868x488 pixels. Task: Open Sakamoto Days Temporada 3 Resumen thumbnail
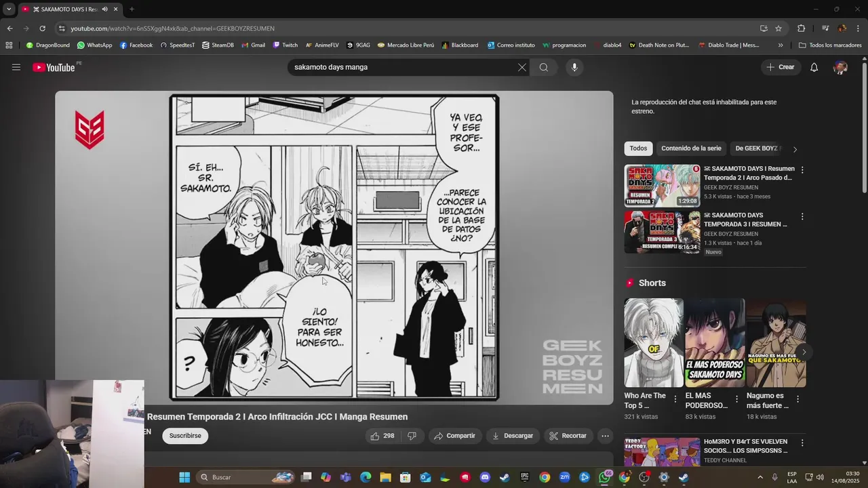tap(662, 232)
